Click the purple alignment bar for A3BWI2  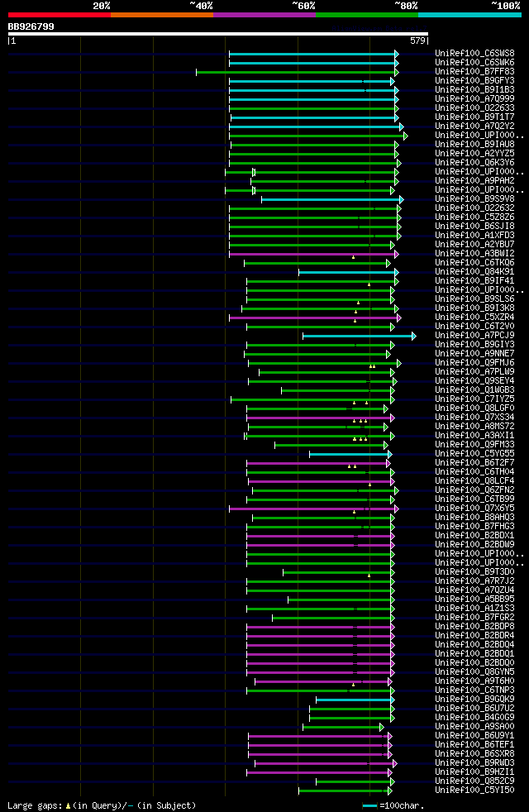point(312,255)
